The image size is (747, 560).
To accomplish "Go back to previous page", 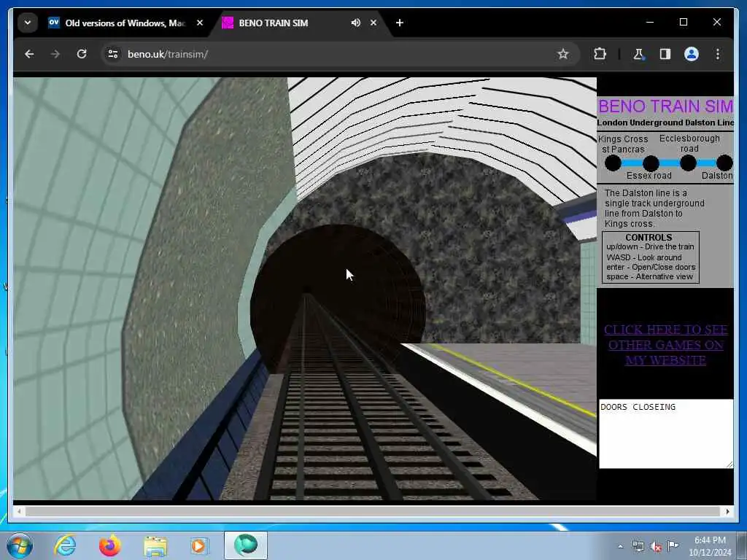I will [29, 54].
